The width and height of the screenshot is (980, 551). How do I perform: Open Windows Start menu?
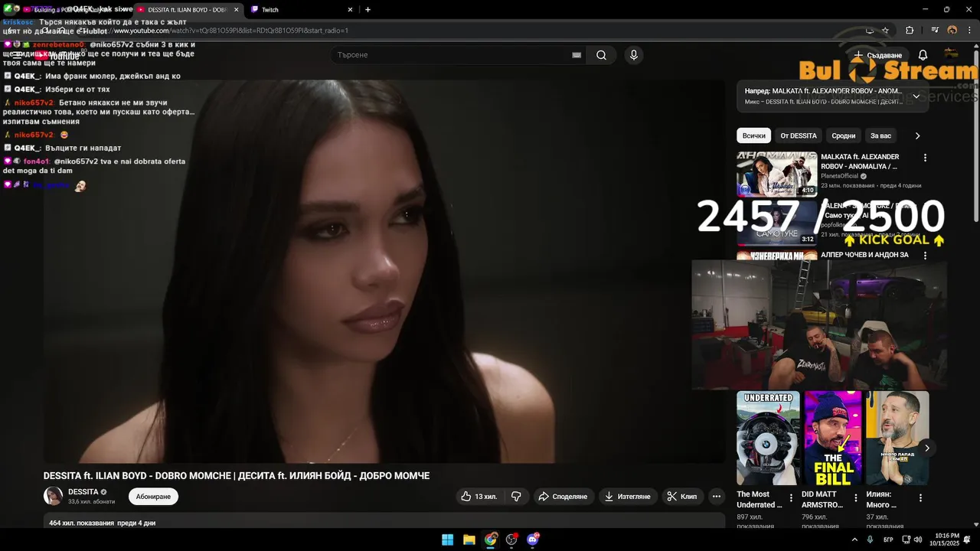coord(447,540)
